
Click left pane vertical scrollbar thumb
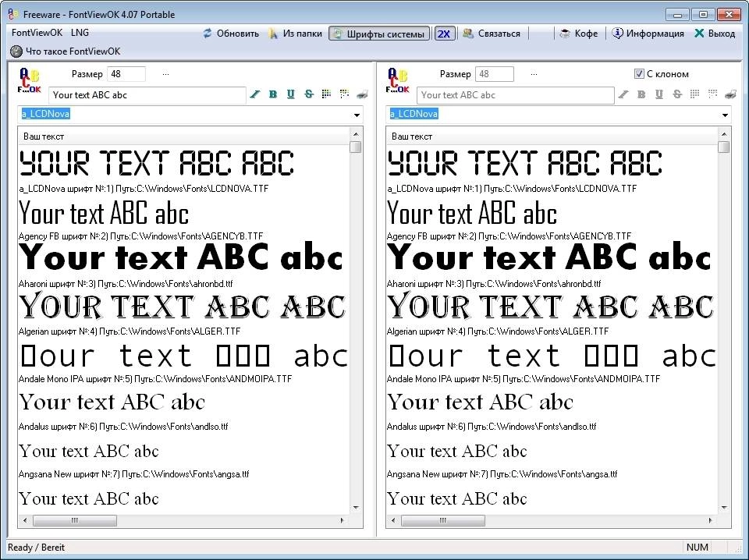click(x=356, y=147)
